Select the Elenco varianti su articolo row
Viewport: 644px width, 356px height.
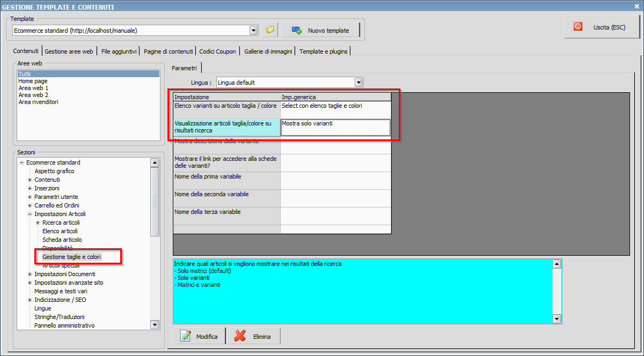click(x=226, y=110)
